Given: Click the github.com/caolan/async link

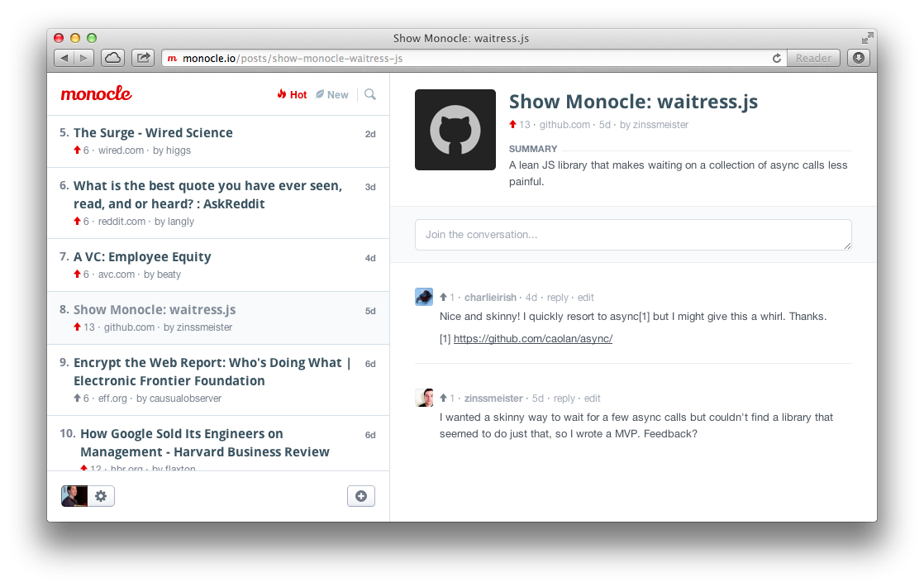Looking at the screenshot, I should tap(533, 339).
